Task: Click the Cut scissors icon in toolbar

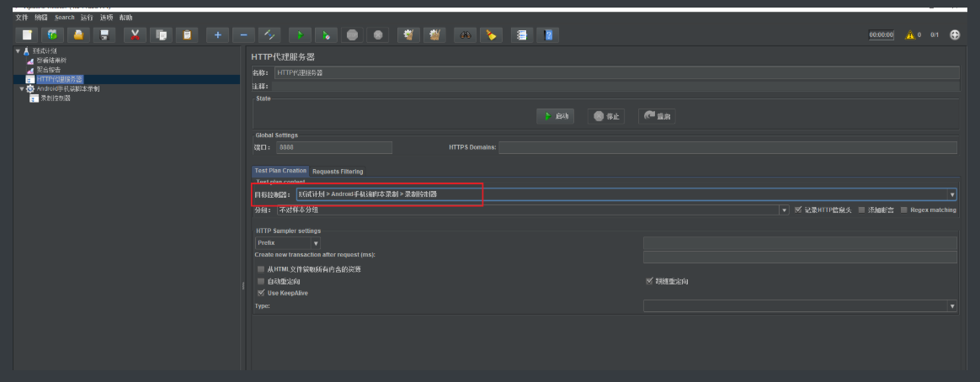Action: click(x=134, y=34)
